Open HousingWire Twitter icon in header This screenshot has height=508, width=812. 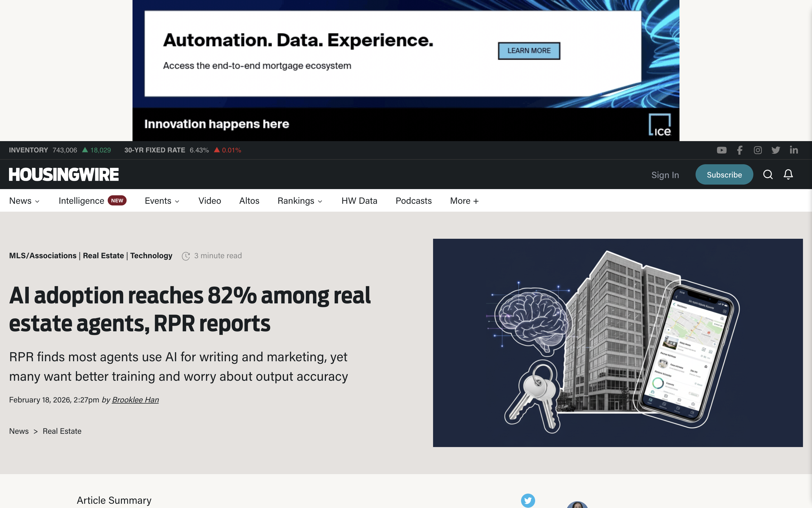tap(776, 150)
